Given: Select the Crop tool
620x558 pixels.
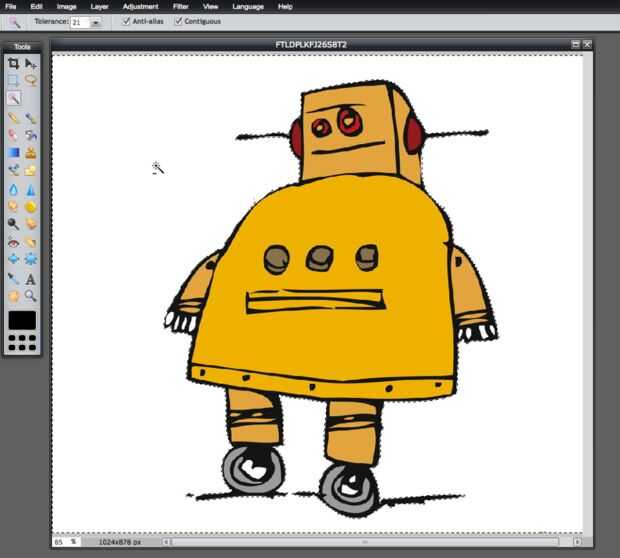Looking at the screenshot, I should [13, 63].
